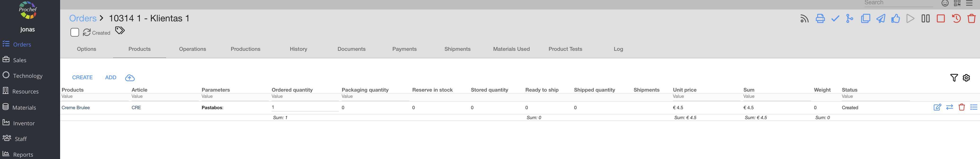The image size is (980, 159).
Task: Click the thumbs up approve icon
Action: pos(895,19)
